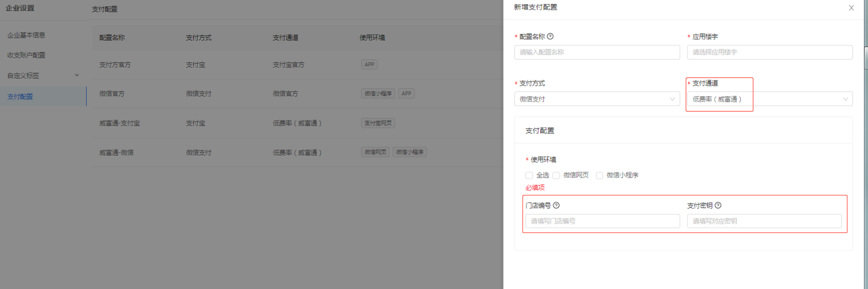Screen dimensions: 868x289
Task: Open the 支付通道 dropdown
Action: pos(770,99)
